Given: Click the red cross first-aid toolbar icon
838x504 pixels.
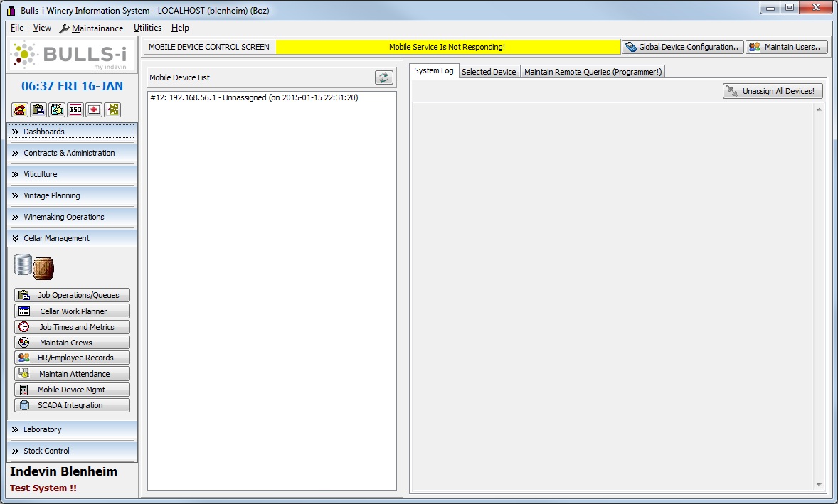Looking at the screenshot, I should 94,110.
